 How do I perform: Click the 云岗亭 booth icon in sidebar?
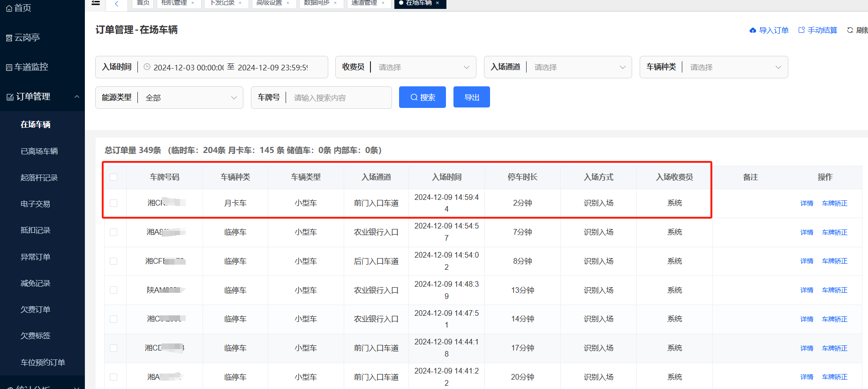tap(9, 38)
